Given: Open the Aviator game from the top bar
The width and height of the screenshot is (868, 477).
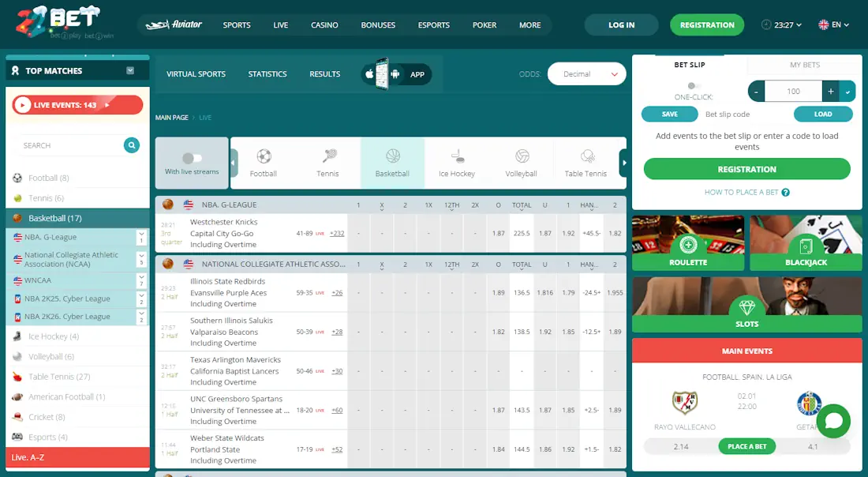Looking at the screenshot, I should [173, 24].
